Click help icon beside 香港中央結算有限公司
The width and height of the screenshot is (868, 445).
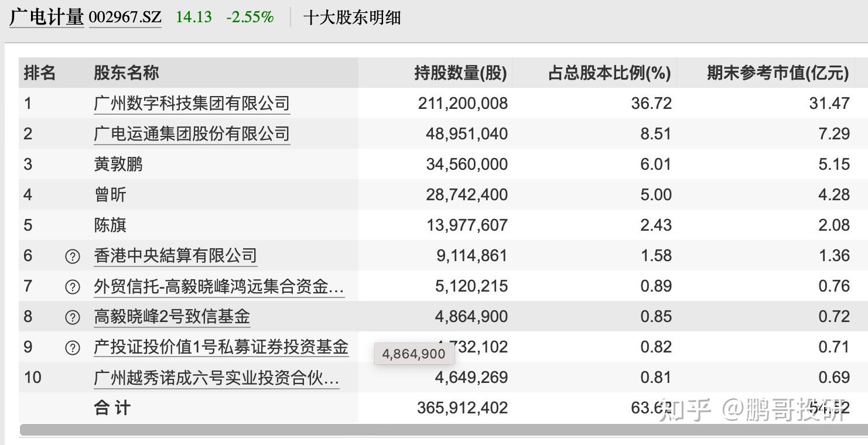pos(72,256)
